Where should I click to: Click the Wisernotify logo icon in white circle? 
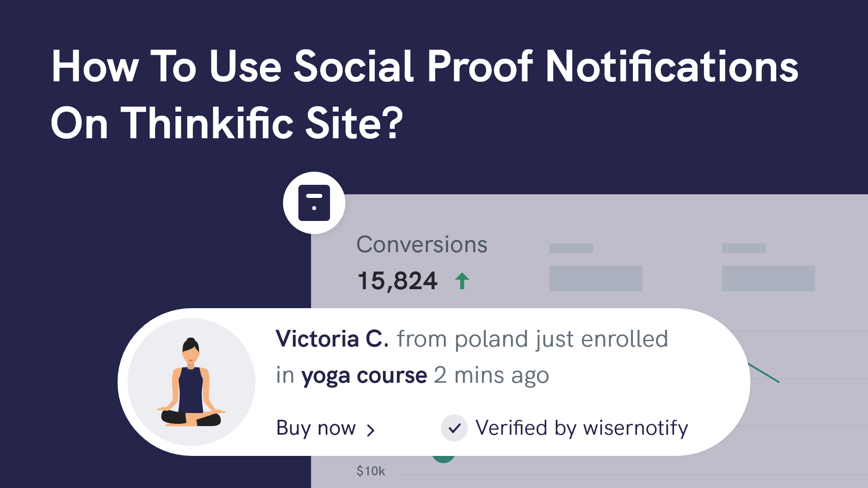(314, 203)
